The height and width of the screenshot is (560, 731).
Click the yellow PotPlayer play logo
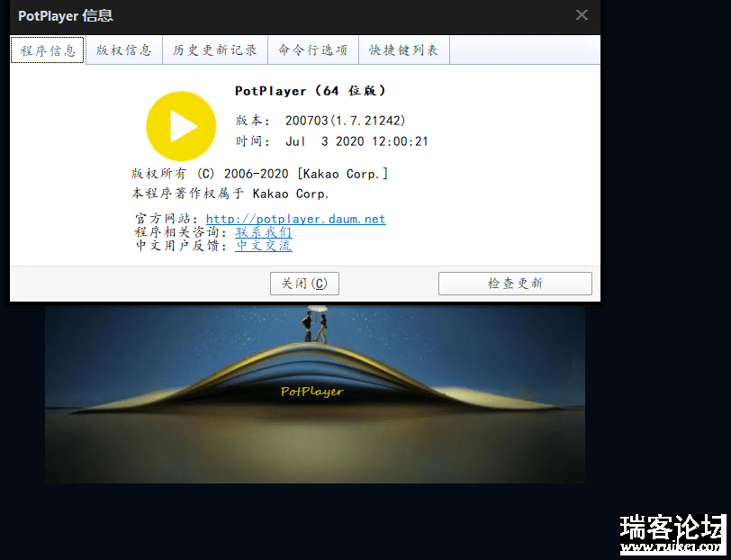(181, 126)
